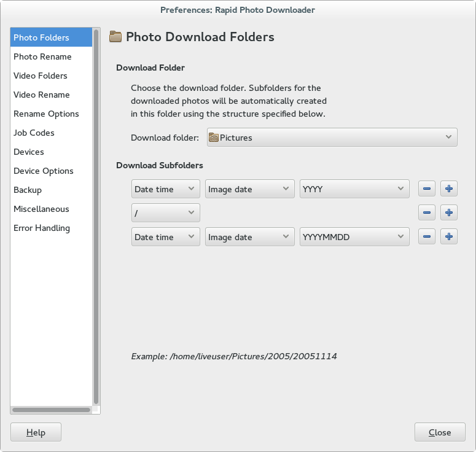Close the Preferences dialog with Close button
Image resolution: width=476 pixels, height=452 pixels.
(x=440, y=432)
